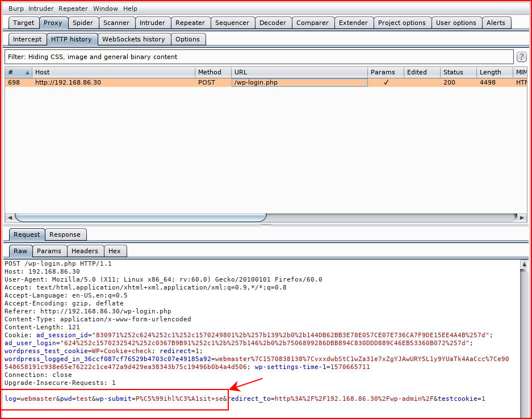The image size is (532, 419).
Task: Open the Burp menu
Action: point(16,9)
